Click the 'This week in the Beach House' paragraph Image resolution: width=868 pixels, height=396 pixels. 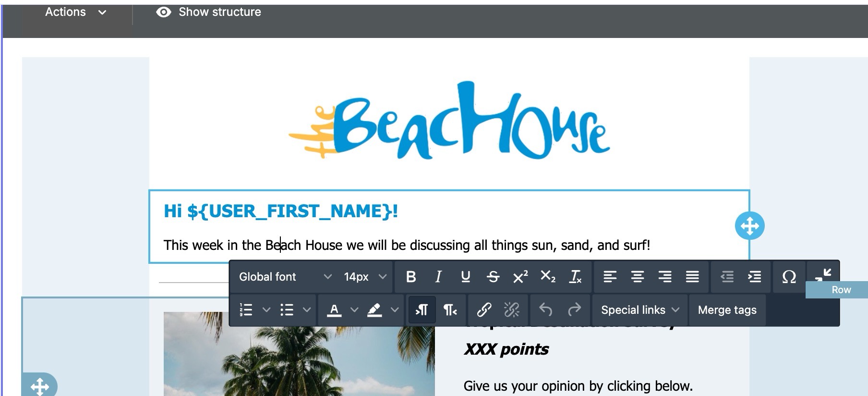tap(407, 245)
